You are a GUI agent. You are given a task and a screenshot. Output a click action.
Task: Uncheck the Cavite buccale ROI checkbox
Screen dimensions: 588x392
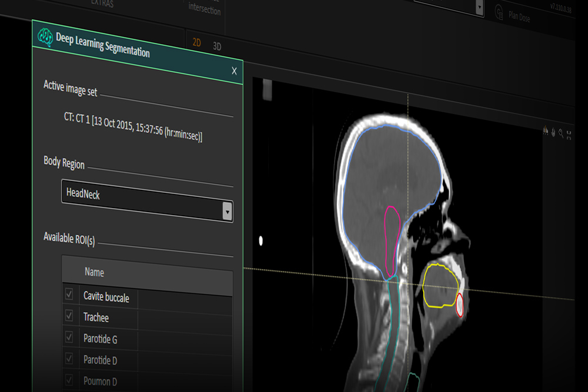(69, 294)
